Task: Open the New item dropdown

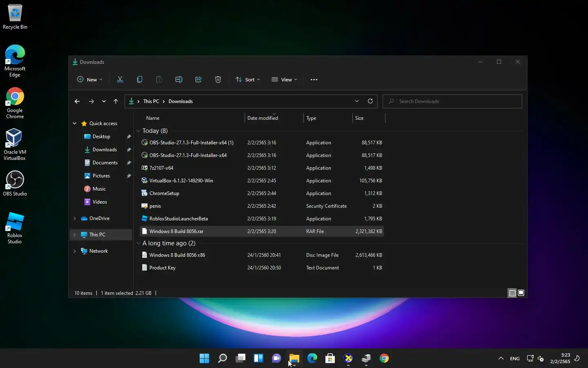Action: coord(90,80)
